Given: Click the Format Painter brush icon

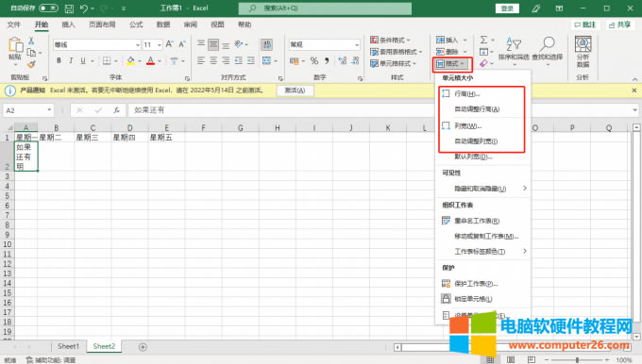Looking at the screenshot, I should click(x=32, y=64).
